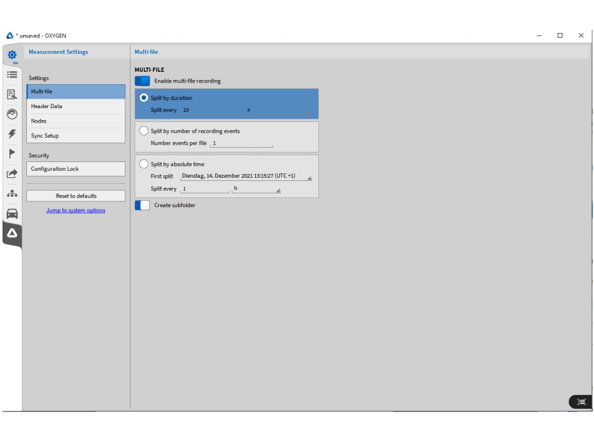The width and height of the screenshot is (594, 445).
Task: Click the Number events per file field
Action: [x=241, y=143]
